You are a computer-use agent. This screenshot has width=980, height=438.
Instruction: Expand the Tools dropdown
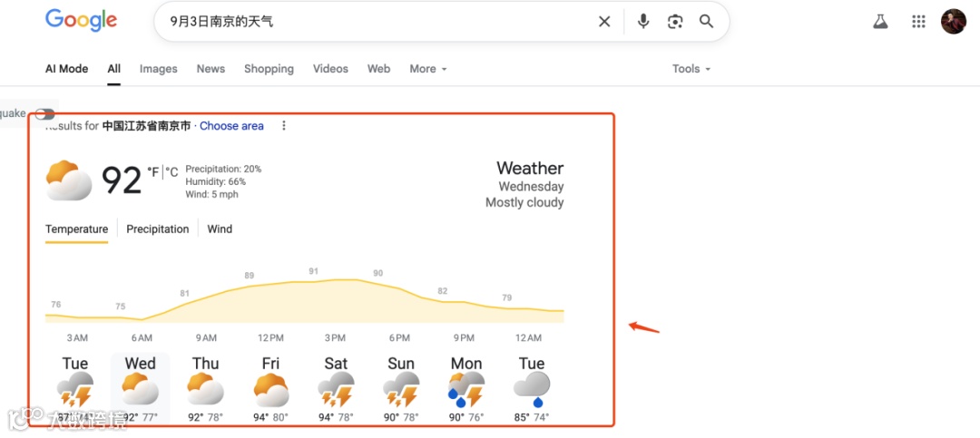click(691, 69)
